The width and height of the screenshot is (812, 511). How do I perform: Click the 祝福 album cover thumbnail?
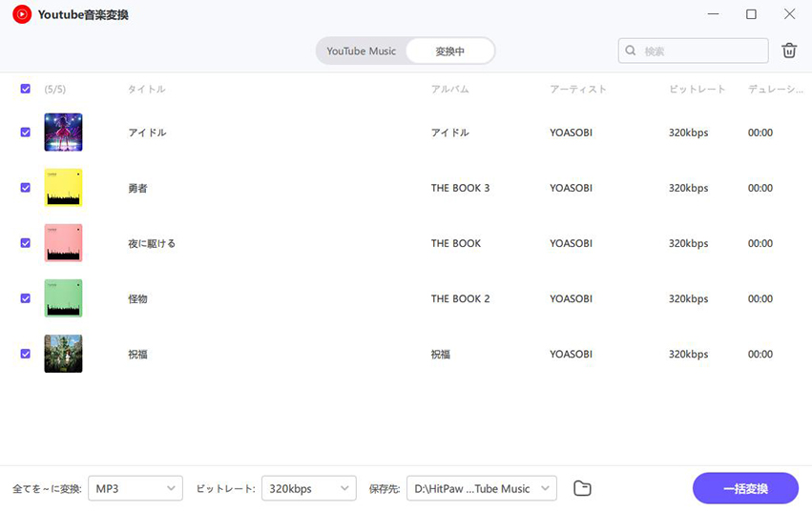tap(63, 354)
